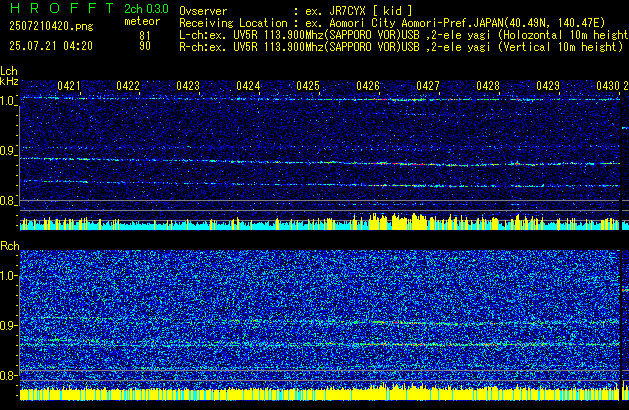Click the 0.9 frequency label on Lch axis
Image resolution: width=629 pixels, height=410 pixels.
(8, 151)
